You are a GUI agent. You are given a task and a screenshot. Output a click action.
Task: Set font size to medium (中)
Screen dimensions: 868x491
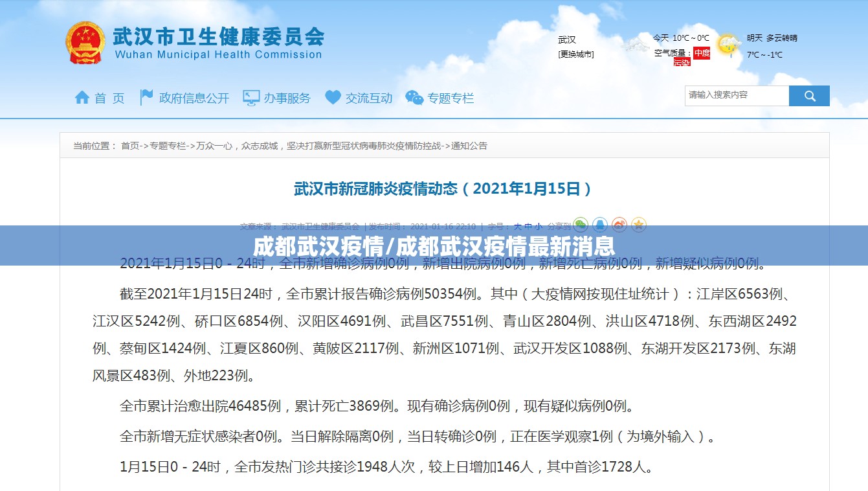(528, 227)
